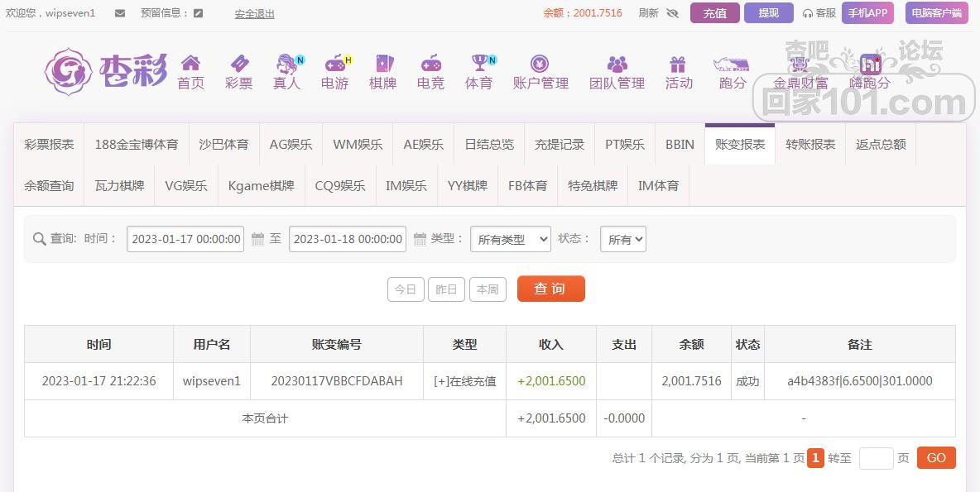Click the 备注 a4b4383f|6.6500|301.0000 cell

860,381
